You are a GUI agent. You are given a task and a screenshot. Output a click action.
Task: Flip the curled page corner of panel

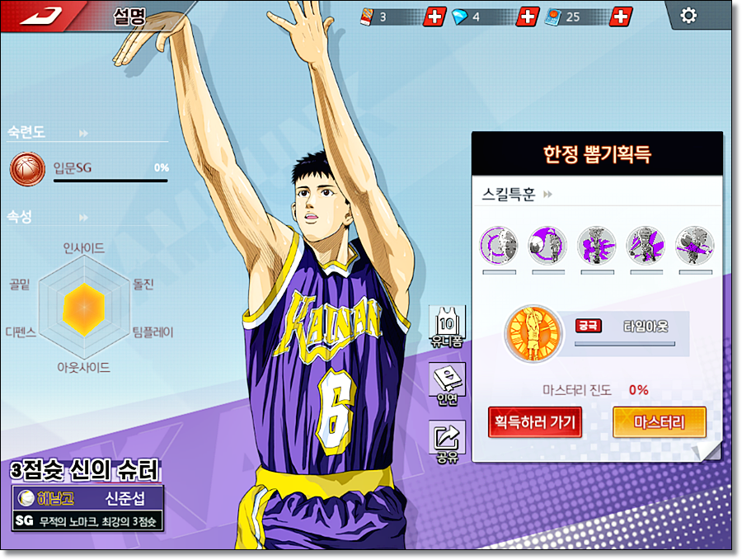click(x=707, y=451)
